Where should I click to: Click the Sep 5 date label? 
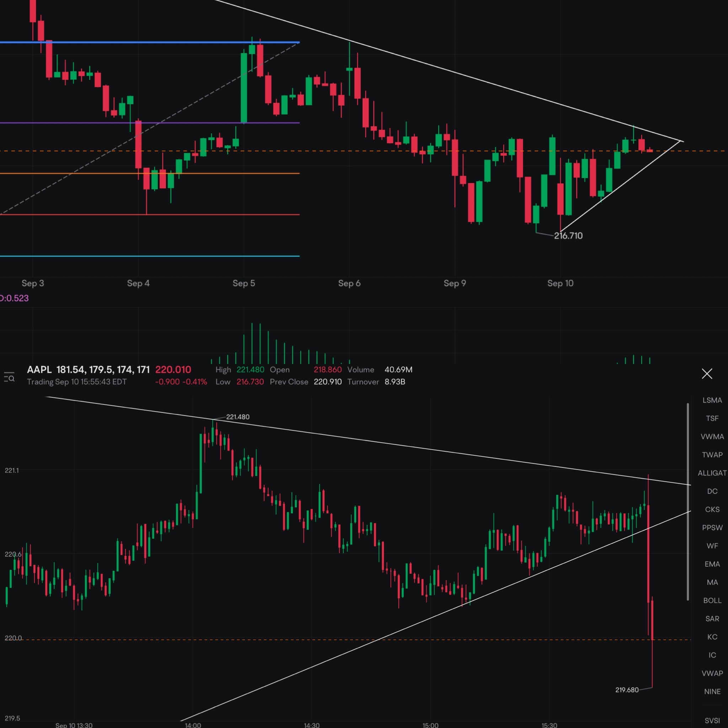(x=244, y=283)
